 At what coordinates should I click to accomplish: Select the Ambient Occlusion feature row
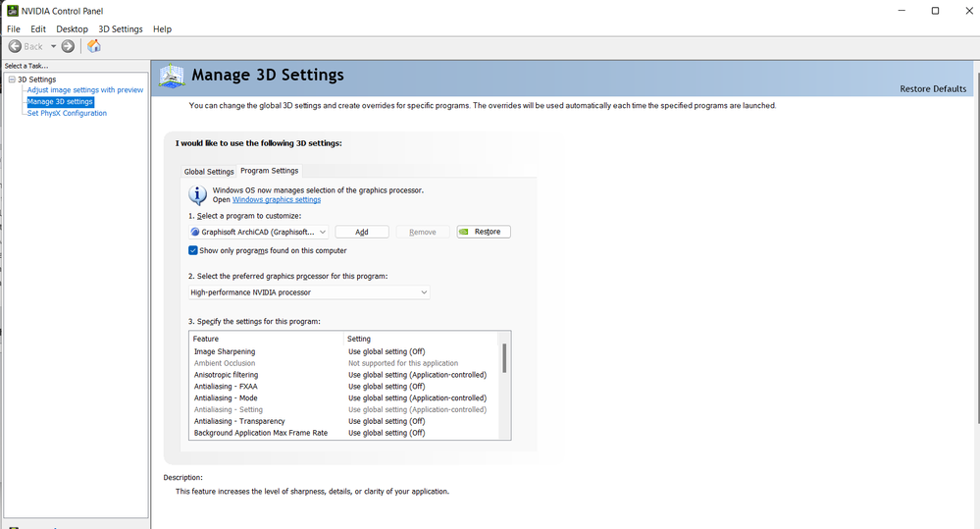[343, 363]
